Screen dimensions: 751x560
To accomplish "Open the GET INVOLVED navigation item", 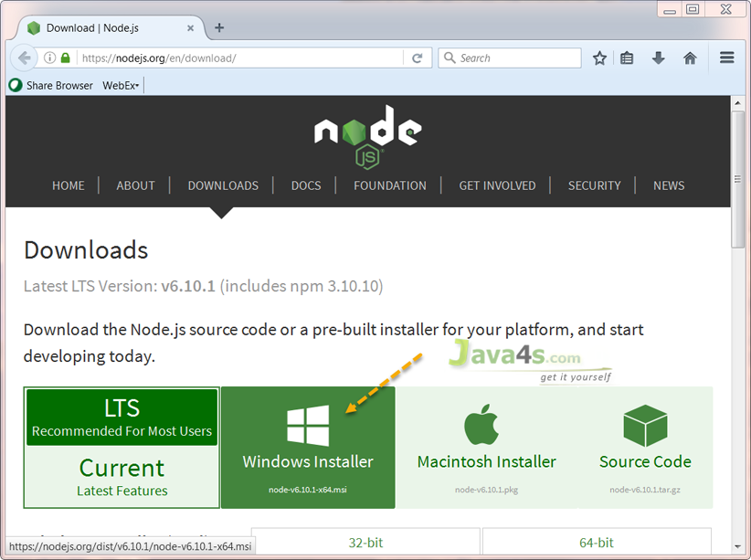I will [x=497, y=185].
